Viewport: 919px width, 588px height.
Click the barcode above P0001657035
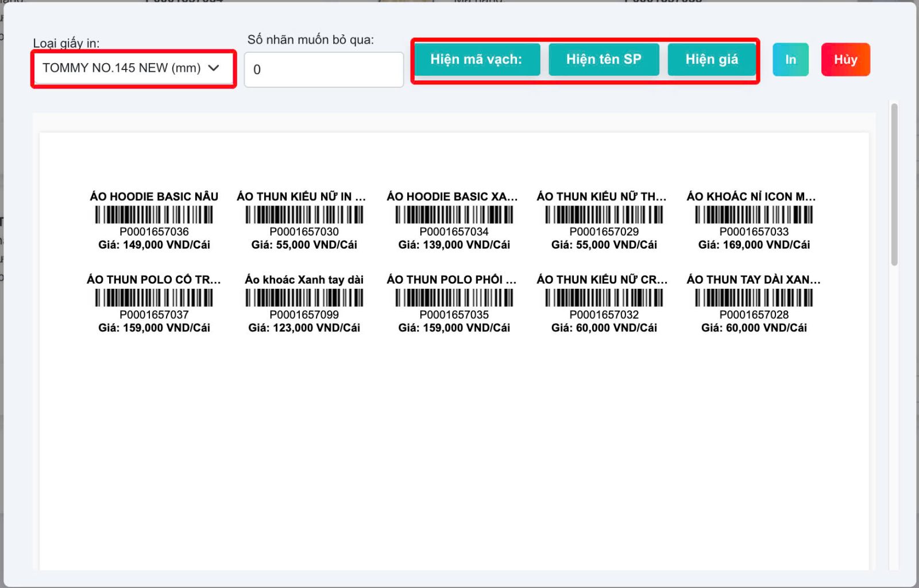(454, 298)
